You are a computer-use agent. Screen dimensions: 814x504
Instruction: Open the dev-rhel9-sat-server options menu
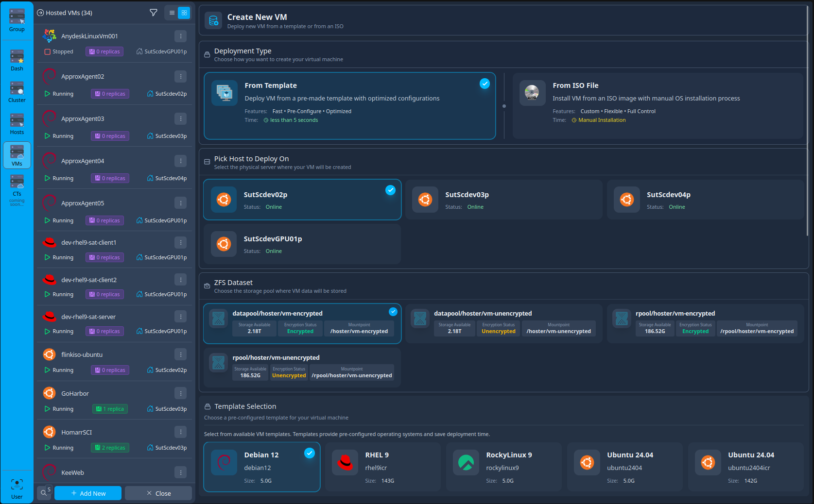(180, 316)
